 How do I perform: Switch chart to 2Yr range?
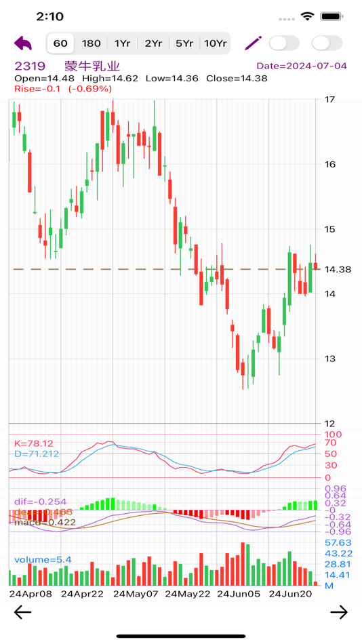pyautogui.click(x=153, y=43)
